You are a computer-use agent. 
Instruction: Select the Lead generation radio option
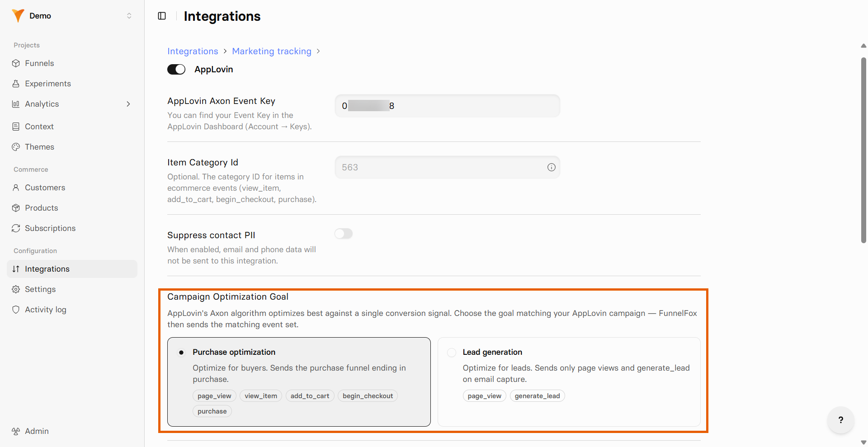(x=451, y=353)
